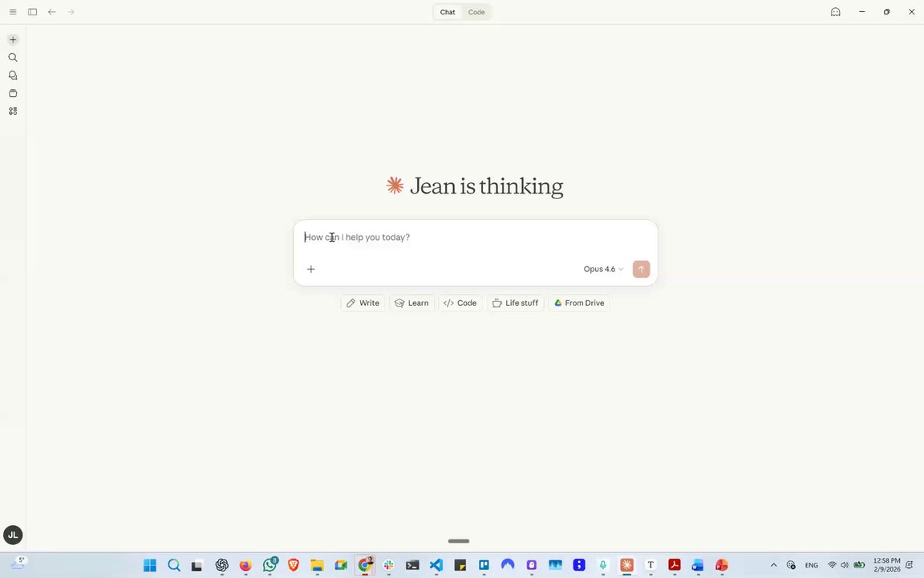Viewport: 924px width, 578px height.
Task: Select the From Drive chip
Action: pos(578,303)
